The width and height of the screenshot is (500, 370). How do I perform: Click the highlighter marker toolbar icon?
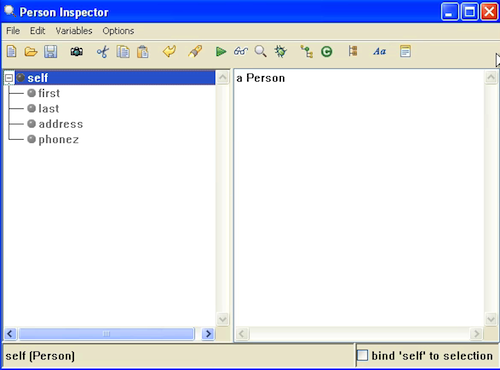point(195,52)
